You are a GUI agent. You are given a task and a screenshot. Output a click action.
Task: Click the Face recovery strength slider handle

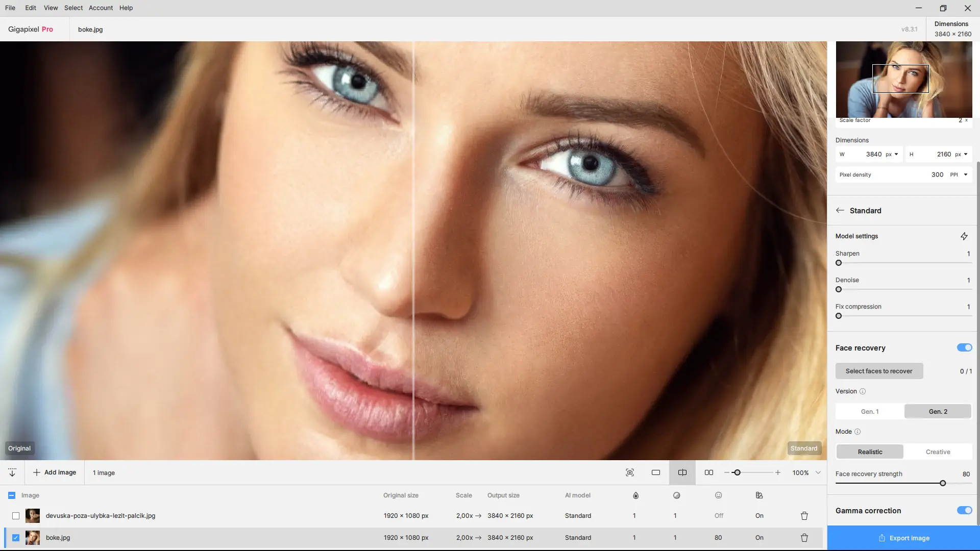(943, 483)
